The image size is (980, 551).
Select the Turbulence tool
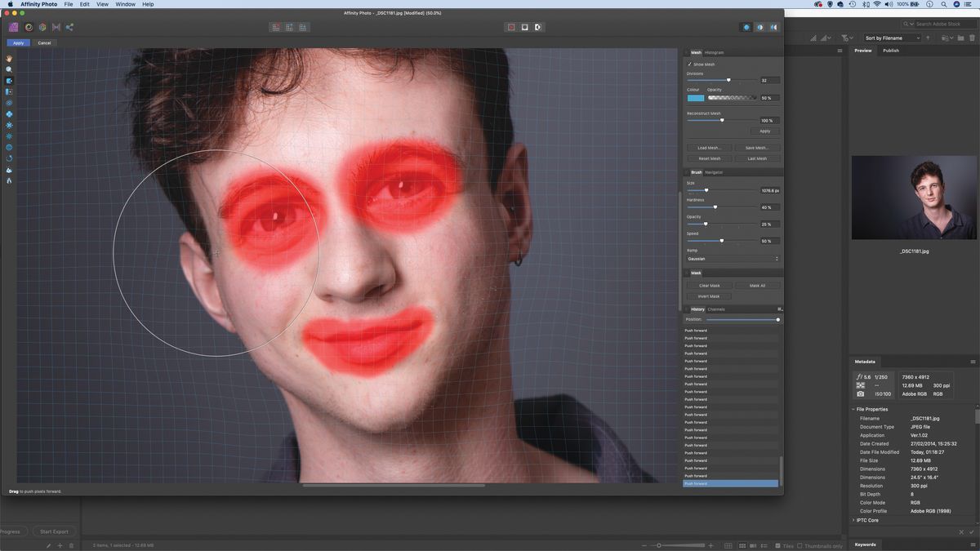(x=9, y=136)
